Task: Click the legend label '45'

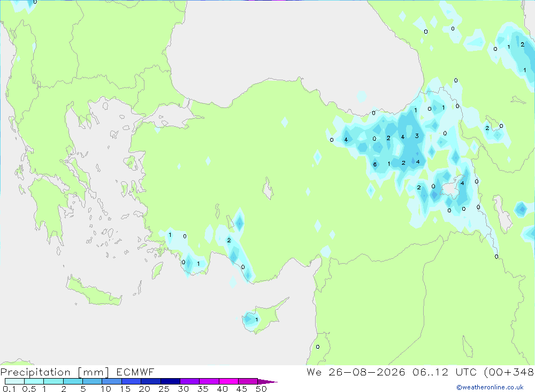Action: click(x=242, y=389)
